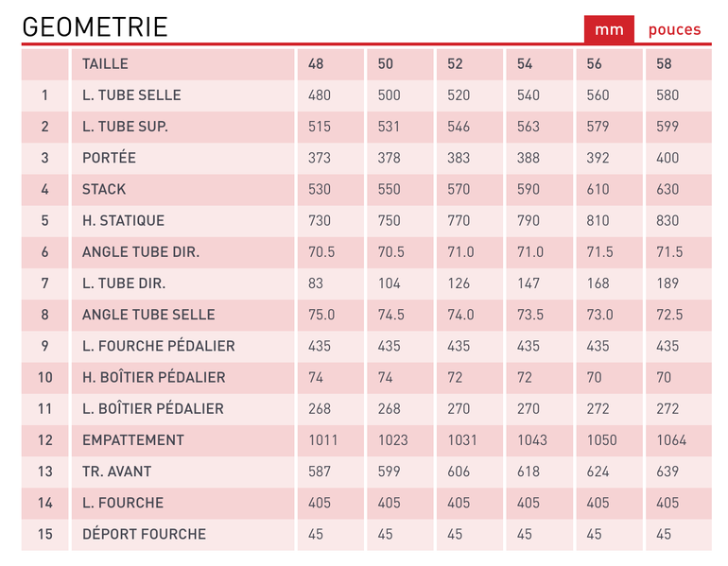This screenshot has height=566, width=728.
Task: Select the size 54 column header
Action: coord(525,63)
